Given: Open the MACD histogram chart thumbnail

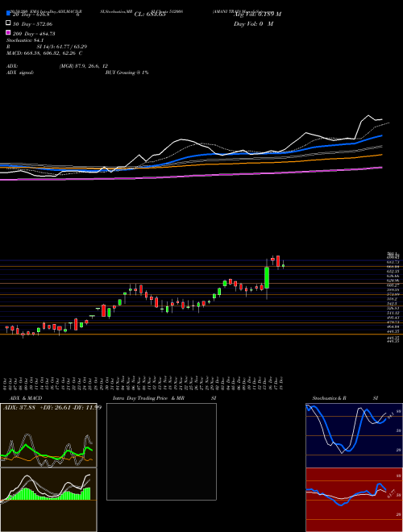Looking at the screenshot, I should click(48, 500).
